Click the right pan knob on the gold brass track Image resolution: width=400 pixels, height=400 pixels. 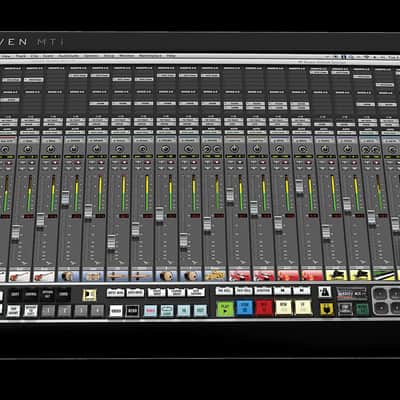click(217, 149)
